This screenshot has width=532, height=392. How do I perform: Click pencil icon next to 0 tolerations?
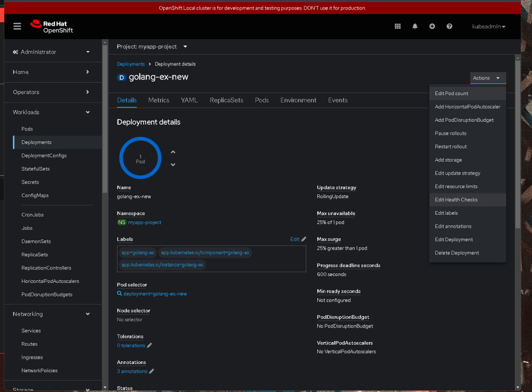[x=149, y=345]
